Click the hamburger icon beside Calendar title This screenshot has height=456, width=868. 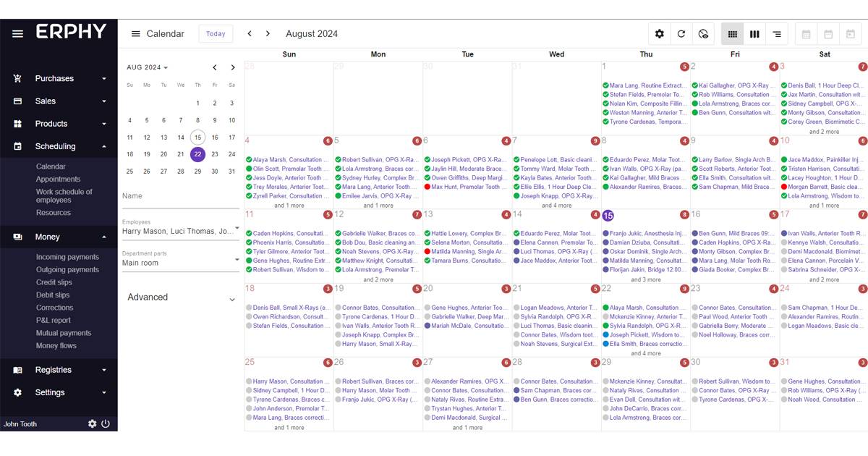(135, 34)
